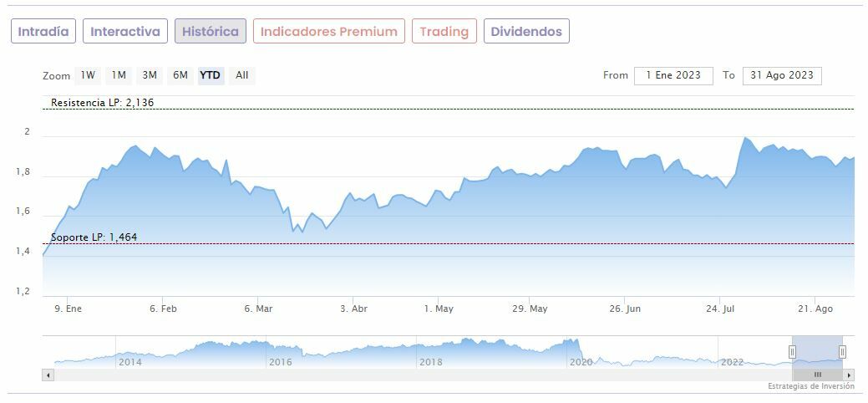Go to the Trading tab
The height and width of the screenshot is (403, 868).
pyautogui.click(x=444, y=32)
